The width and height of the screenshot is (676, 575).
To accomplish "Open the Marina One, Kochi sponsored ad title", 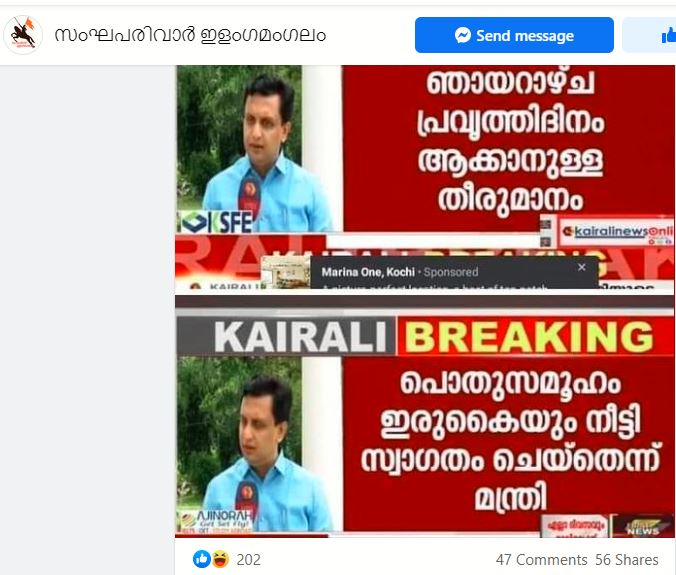I will (x=368, y=272).
